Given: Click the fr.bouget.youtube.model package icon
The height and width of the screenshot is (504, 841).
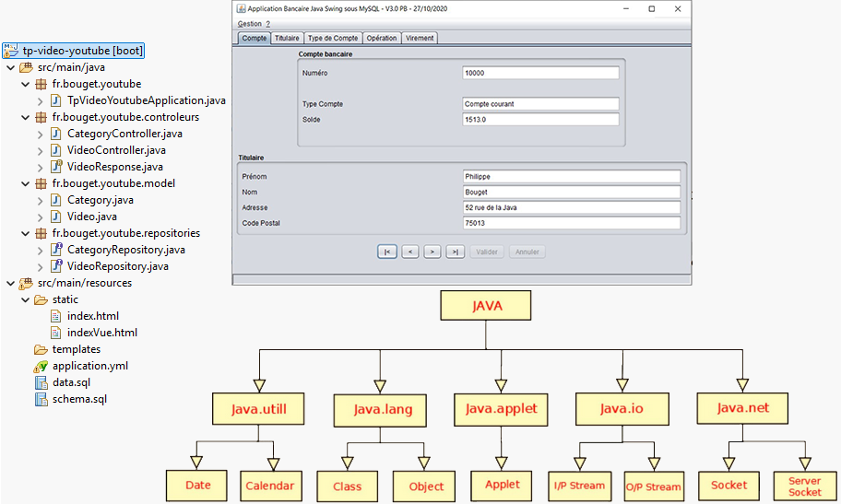Looking at the screenshot, I should point(41,183).
